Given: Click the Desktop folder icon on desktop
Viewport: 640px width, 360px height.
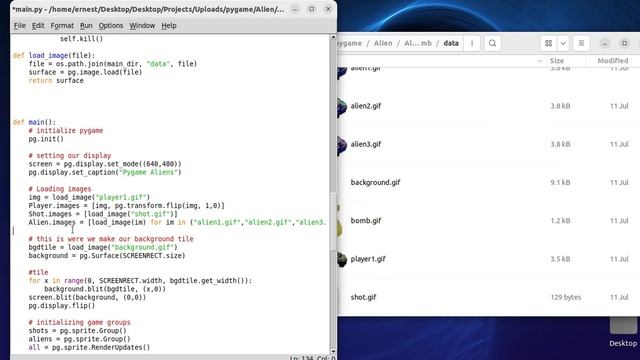Looking at the screenshot, I should pos(623,325).
